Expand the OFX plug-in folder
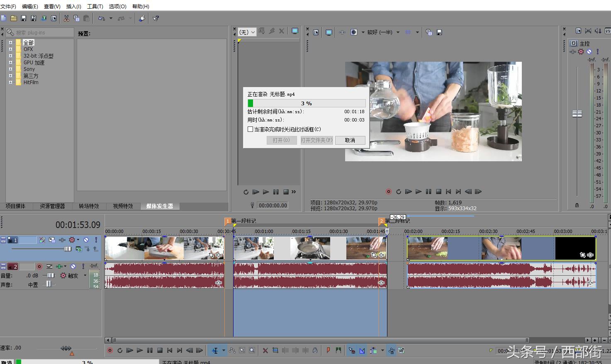This screenshot has height=364, width=611. tap(10, 49)
